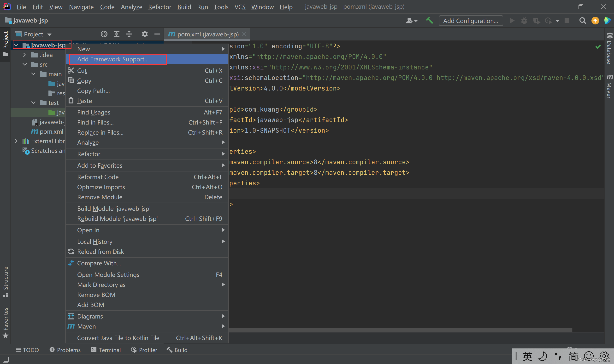
Task: Click the VCS menu in menu bar
Action: point(240,6)
